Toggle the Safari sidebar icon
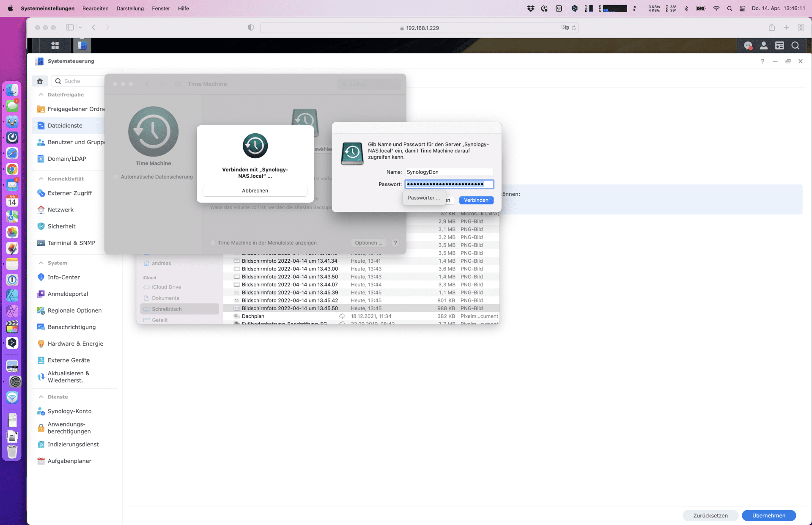The width and height of the screenshot is (812, 525). click(70, 27)
